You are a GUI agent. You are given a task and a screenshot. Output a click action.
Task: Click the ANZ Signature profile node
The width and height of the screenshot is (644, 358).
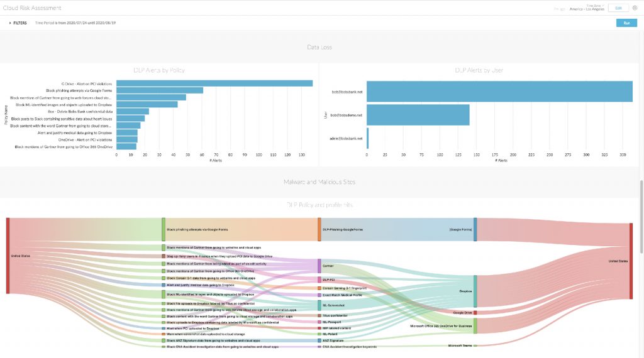point(319,340)
